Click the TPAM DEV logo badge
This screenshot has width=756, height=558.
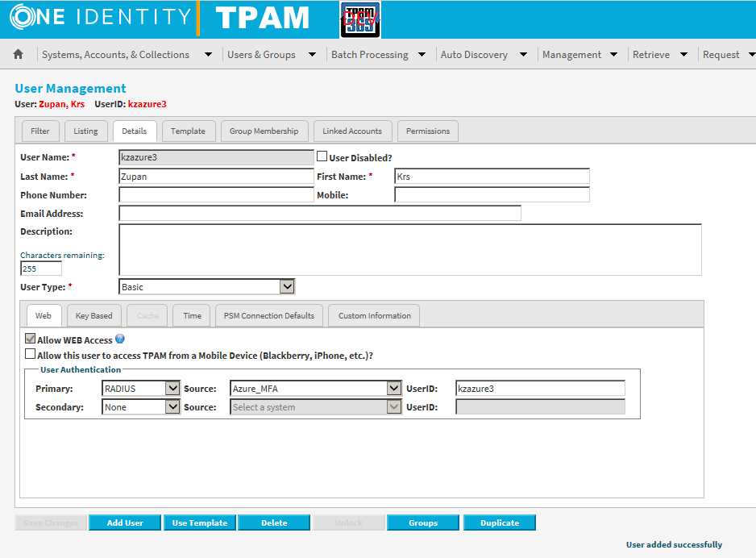coord(360,20)
